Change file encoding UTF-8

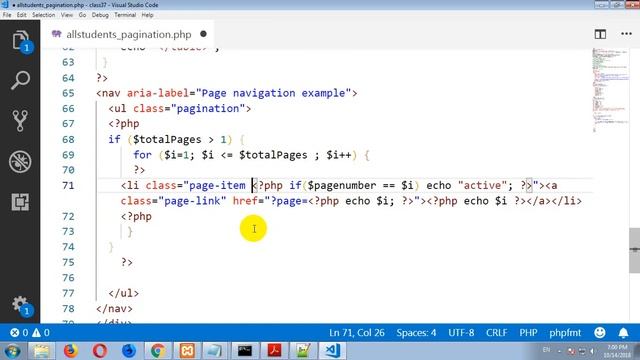(461, 333)
